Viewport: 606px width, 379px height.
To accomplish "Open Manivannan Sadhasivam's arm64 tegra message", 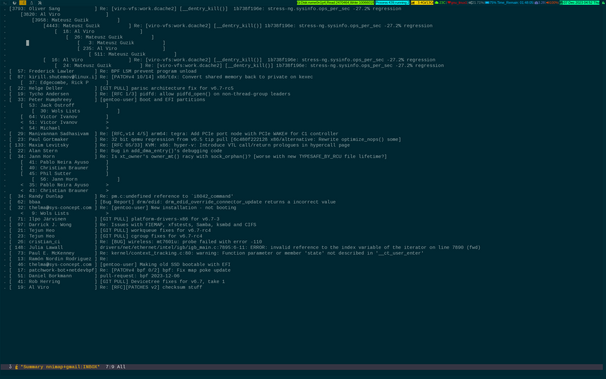I will (x=174, y=134).
